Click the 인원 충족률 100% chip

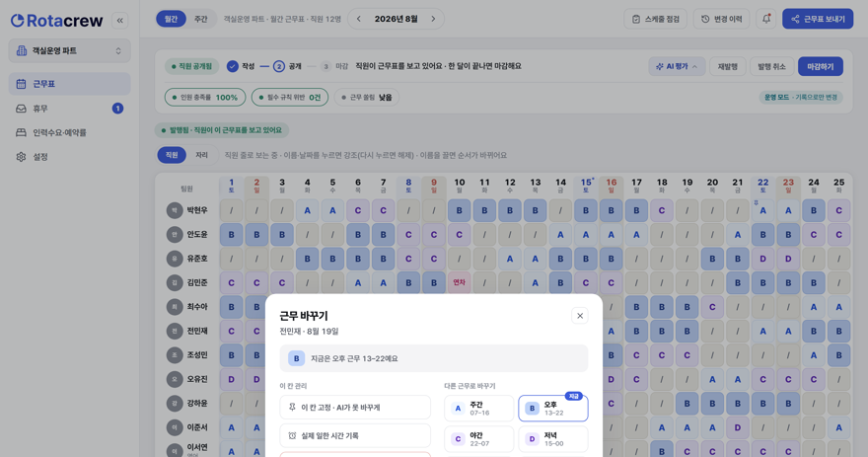[x=205, y=98]
